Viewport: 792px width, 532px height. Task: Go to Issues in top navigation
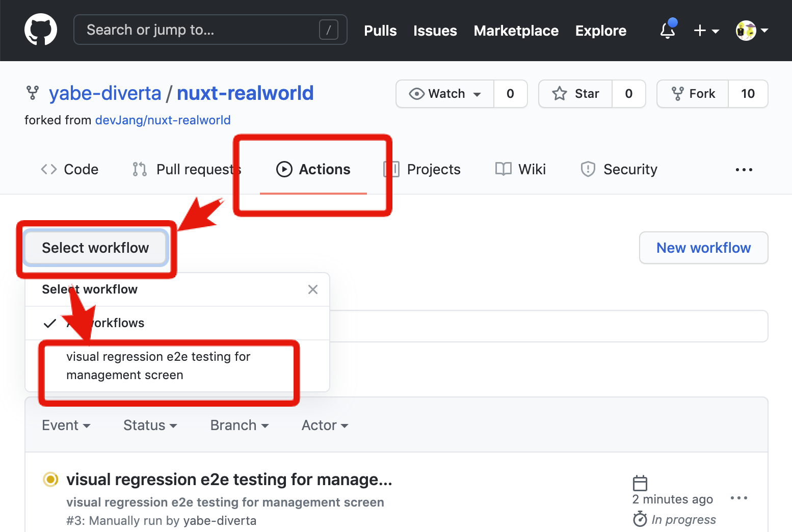pos(435,31)
